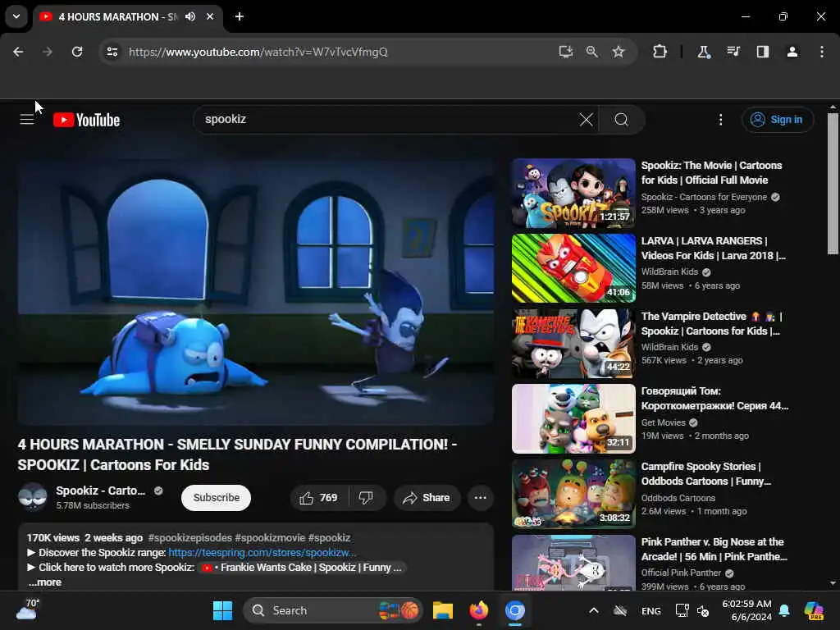Bookmark this page with star
840x630 pixels.
pyautogui.click(x=619, y=52)
